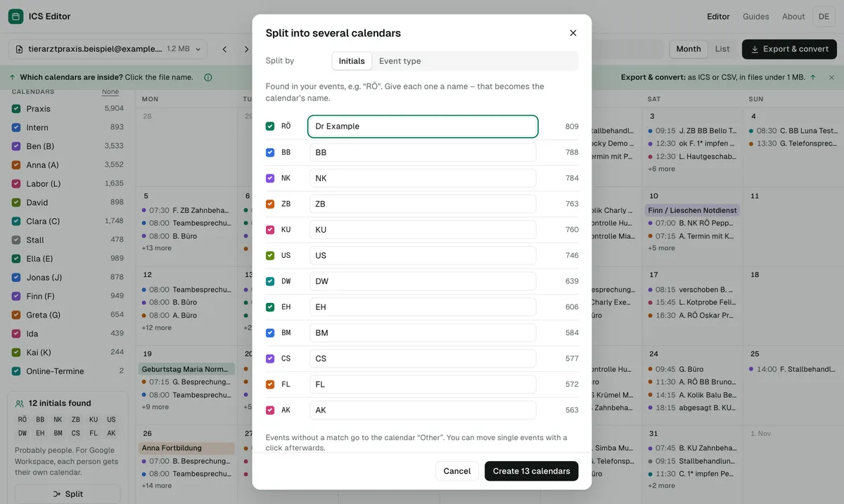This screenshot has width=844, height=504.
Task: Open the About nav item
Action: pyautogui.click(x=793, y=16)
